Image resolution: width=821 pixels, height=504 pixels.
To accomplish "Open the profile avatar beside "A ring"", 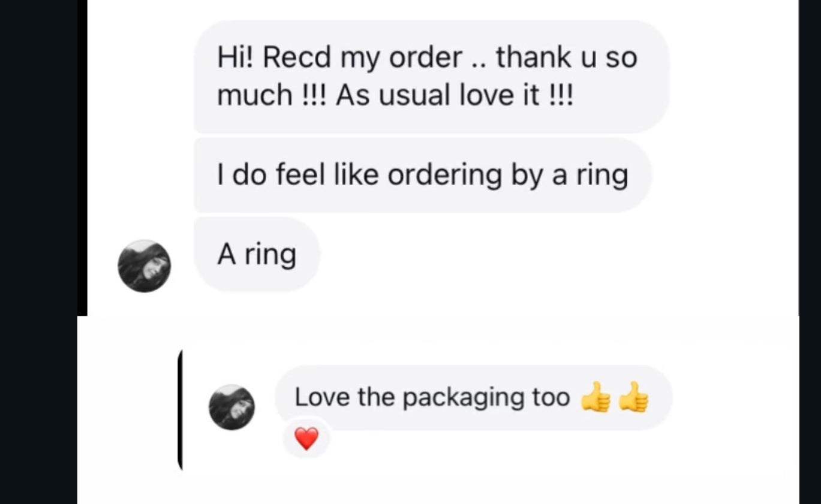I will pyautogui.click(x=144, y=266).
